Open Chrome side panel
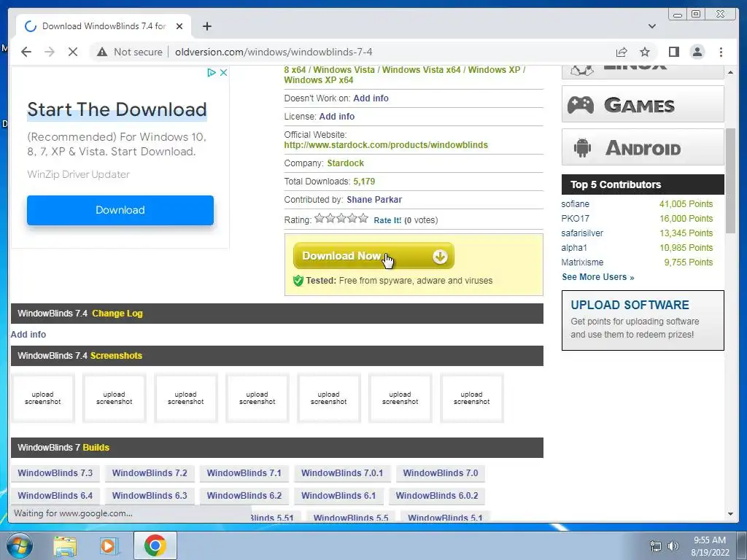This screenshot has width=747, height=560. (673, 52)
